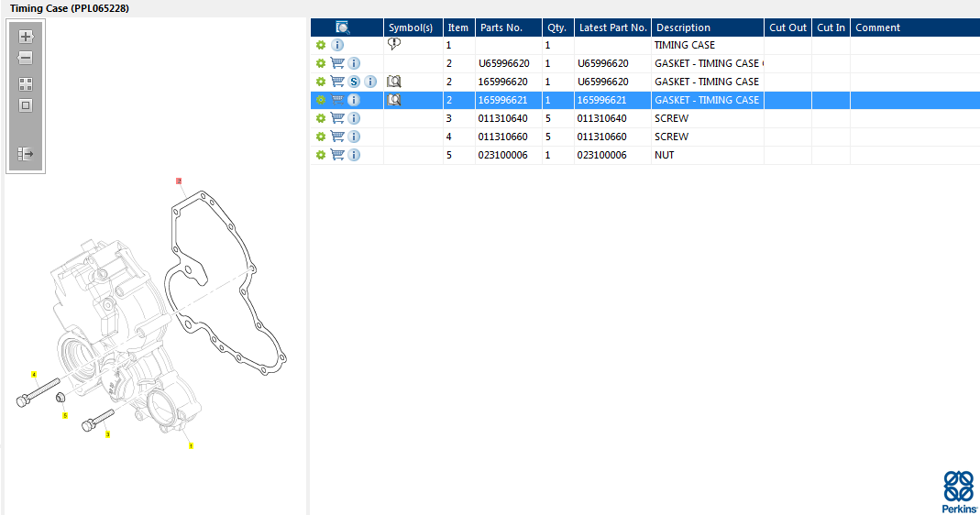The image size is (980, 515).
Task: Click gear icon on highlighted 165996621 row
Action: coord(321,100)
